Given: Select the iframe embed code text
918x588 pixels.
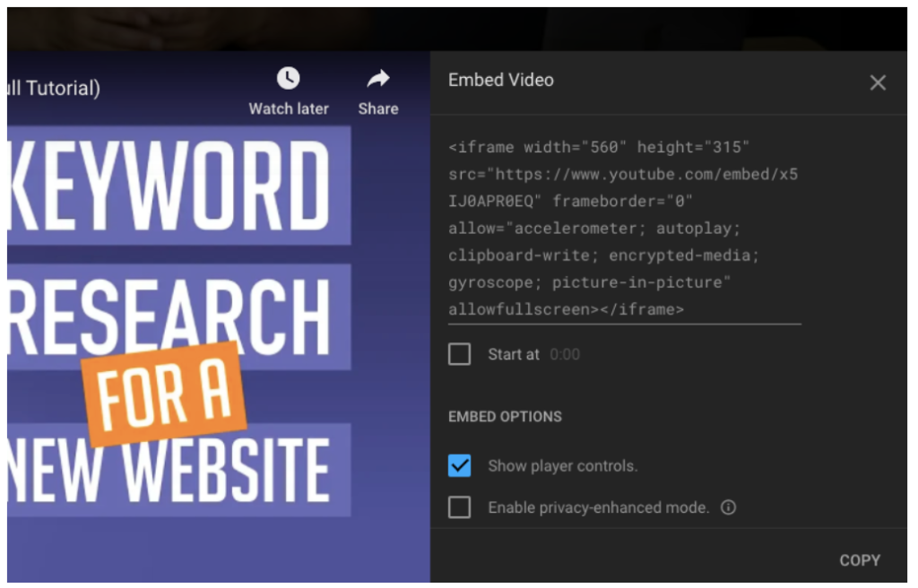Looking at the screenshot, I should [624, 229].
